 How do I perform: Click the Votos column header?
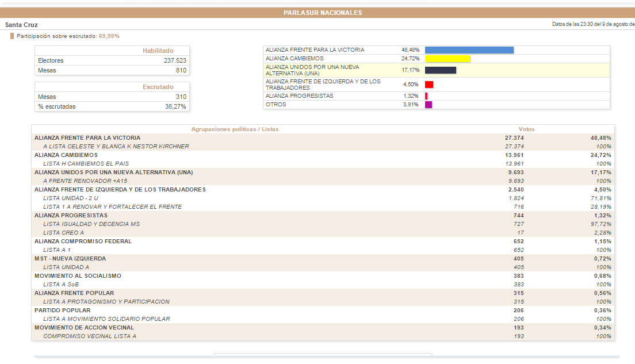526,129
